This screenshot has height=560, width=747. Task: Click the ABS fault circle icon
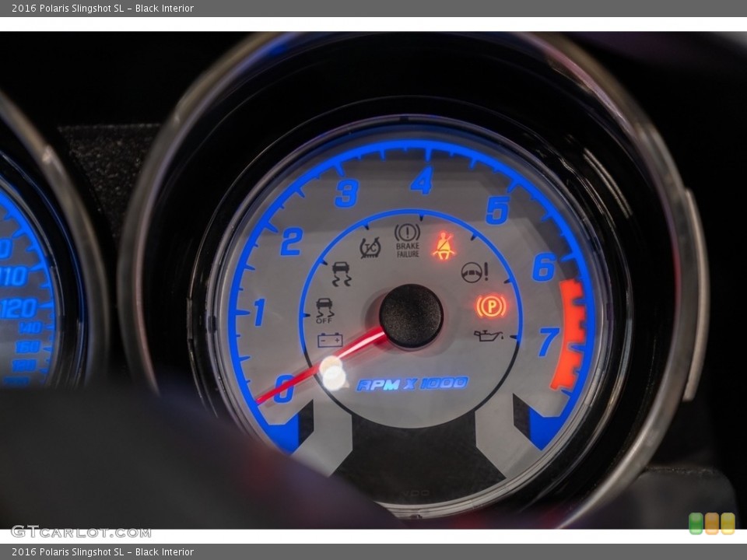click(x=370, y=247)
